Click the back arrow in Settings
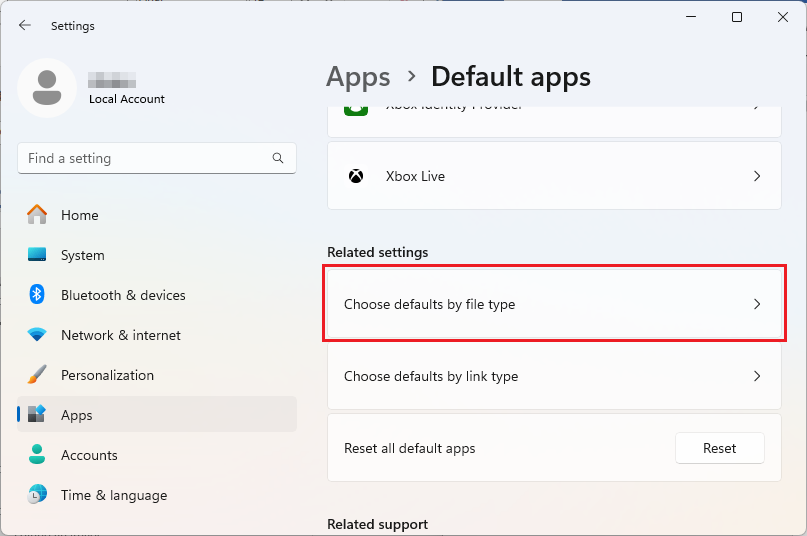Screen dimensions: 807x536 (25, 25)
